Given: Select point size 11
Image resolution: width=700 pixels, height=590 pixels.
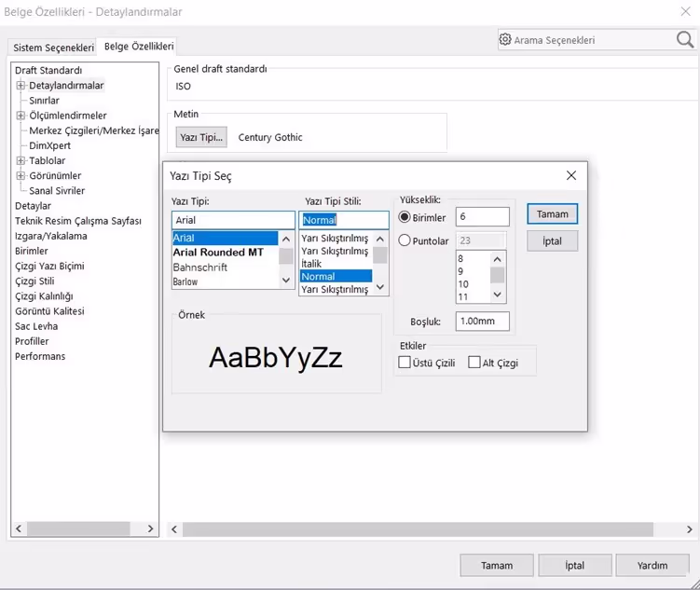Looking at the screenshot, I should click(463, 296).
